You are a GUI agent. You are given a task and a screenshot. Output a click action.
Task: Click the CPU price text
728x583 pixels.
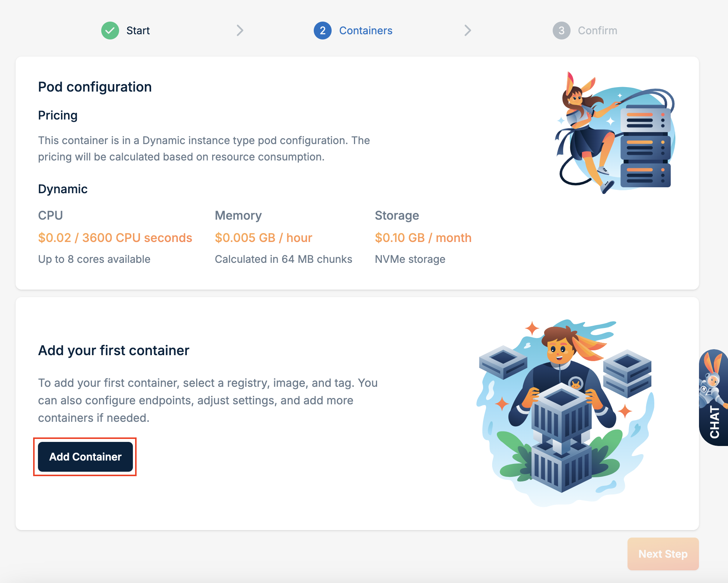pos(115,238)
